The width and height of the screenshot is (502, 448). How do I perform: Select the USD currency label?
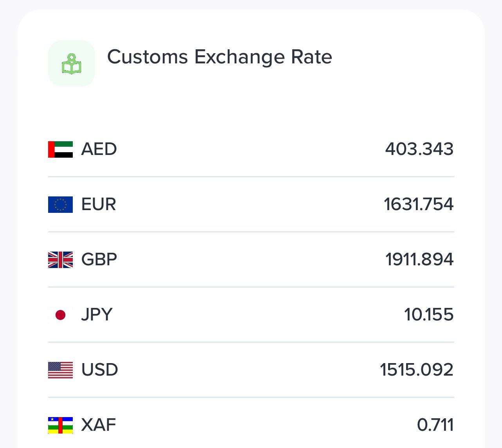coord(99,370)
